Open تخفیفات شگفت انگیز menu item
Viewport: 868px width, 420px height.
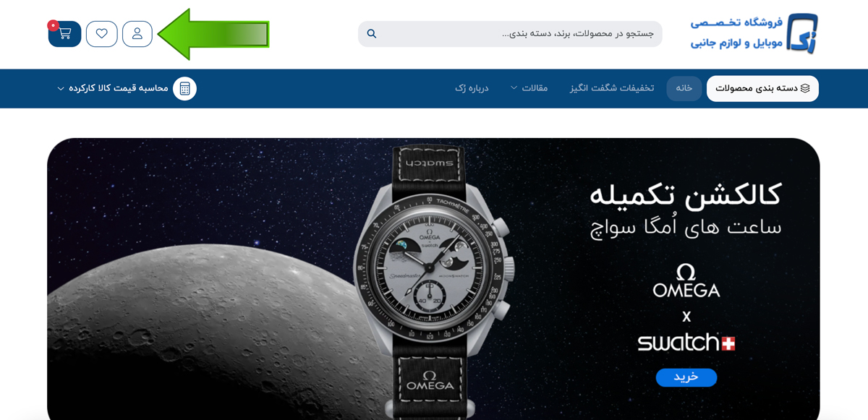[612, 88]
